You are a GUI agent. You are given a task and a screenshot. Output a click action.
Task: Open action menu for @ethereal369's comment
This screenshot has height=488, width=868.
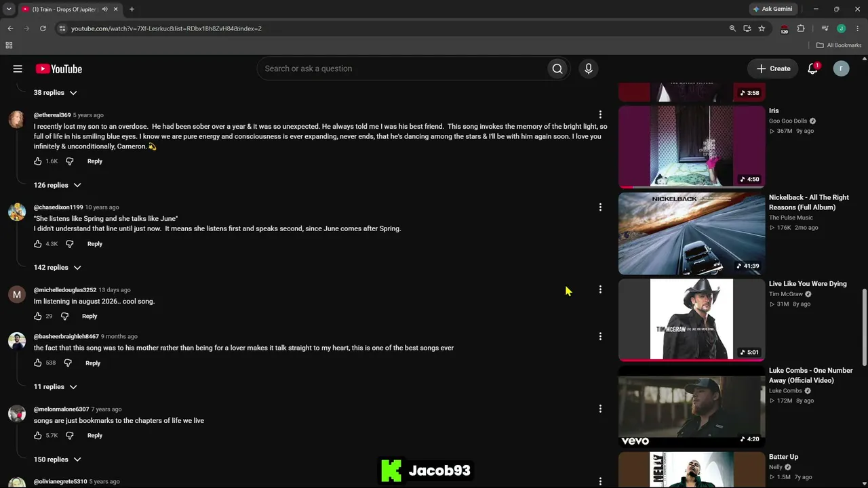600,115
